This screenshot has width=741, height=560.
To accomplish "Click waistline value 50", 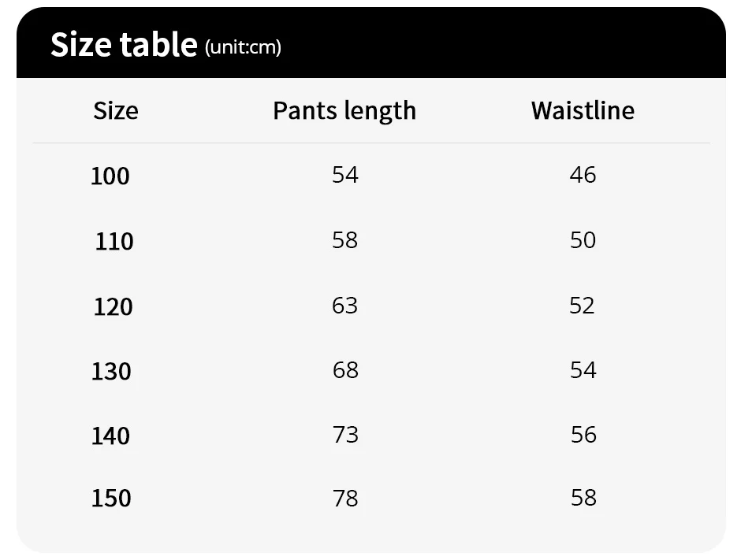I will click(583, 240).
